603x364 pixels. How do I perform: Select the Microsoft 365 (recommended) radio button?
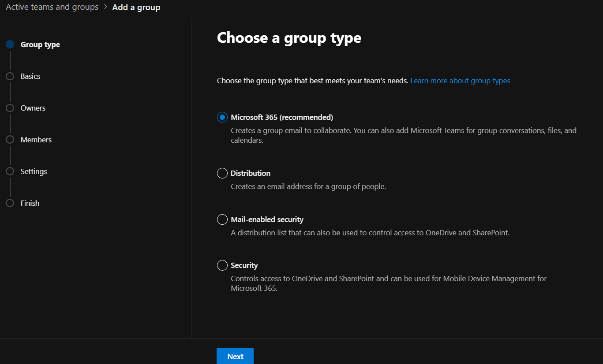[222, 117]
